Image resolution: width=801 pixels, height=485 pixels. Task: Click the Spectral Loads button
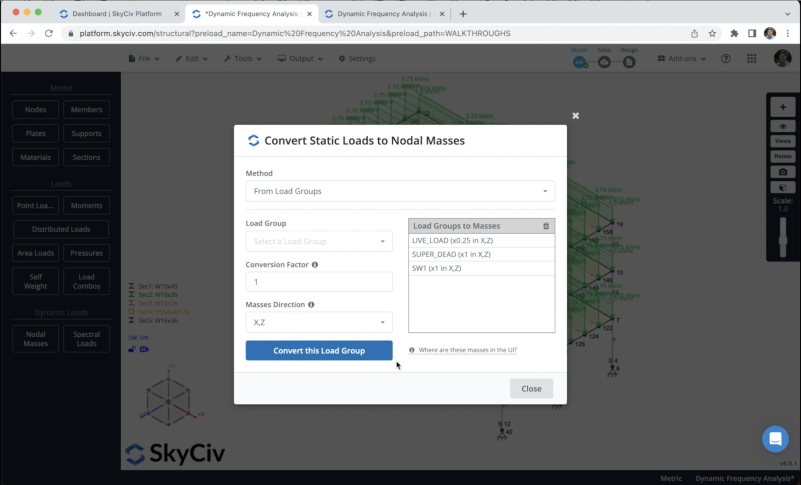(86, 339)
